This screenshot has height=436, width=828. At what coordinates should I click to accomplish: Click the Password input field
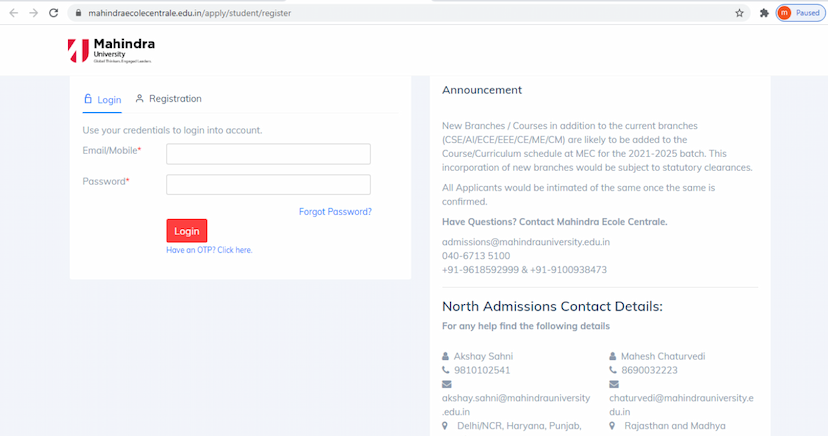[268, 185]
